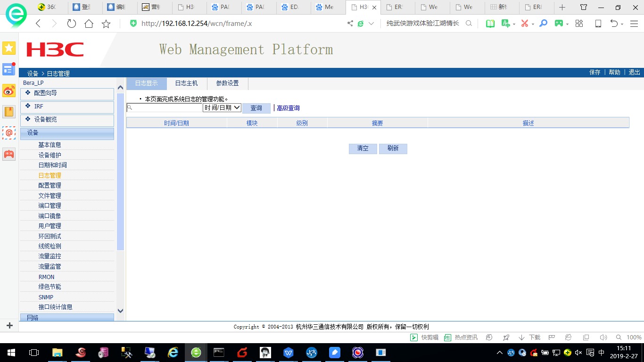Open 配置管理 in the device menu
Viewport: 644px width, 362px height.
coord(50,186)
